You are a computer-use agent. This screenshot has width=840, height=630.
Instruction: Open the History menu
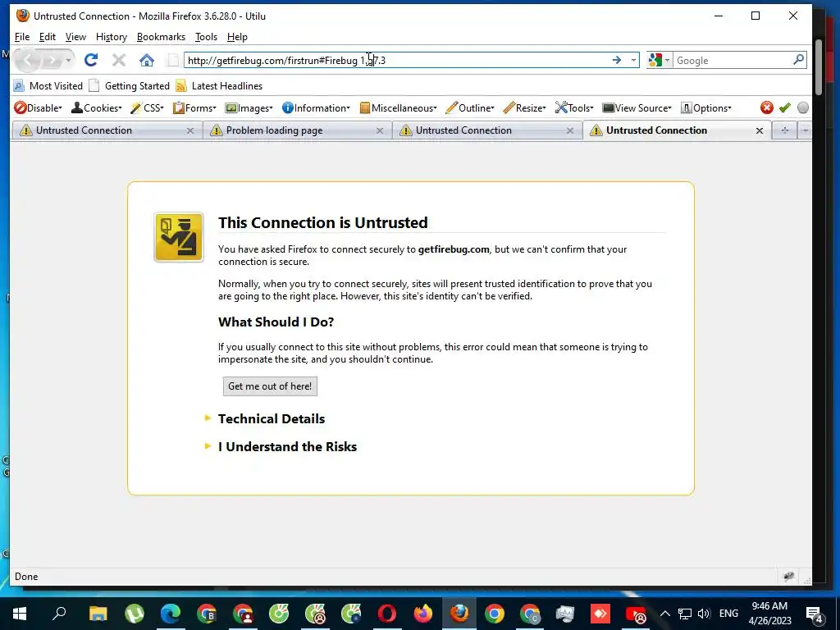point(112,37)
